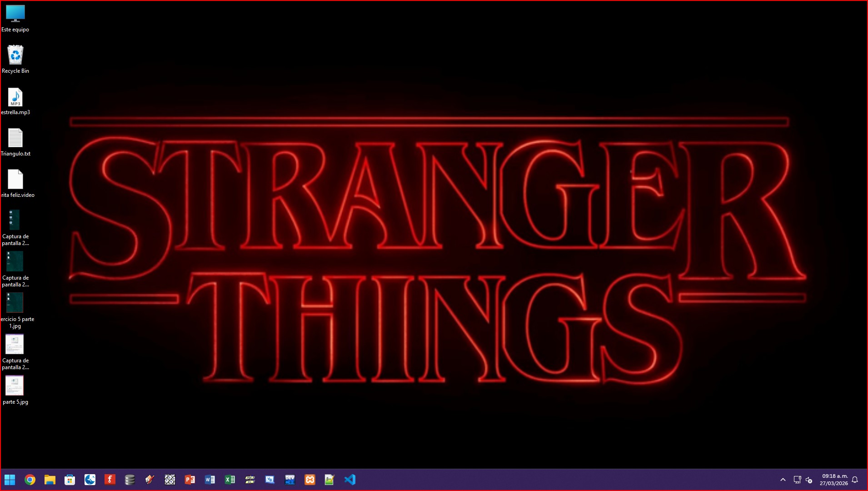Open Dev-C++ from the taskbar
Viewport: 868px width, 491px height.
point(290,480)
